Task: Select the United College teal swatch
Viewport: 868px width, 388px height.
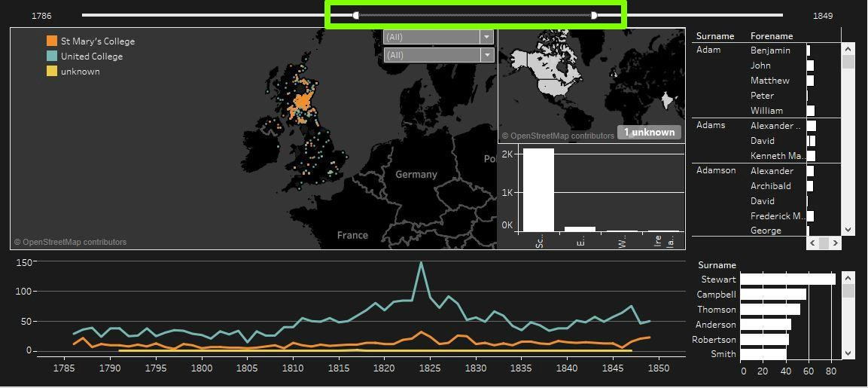Action: click(51, 56)
